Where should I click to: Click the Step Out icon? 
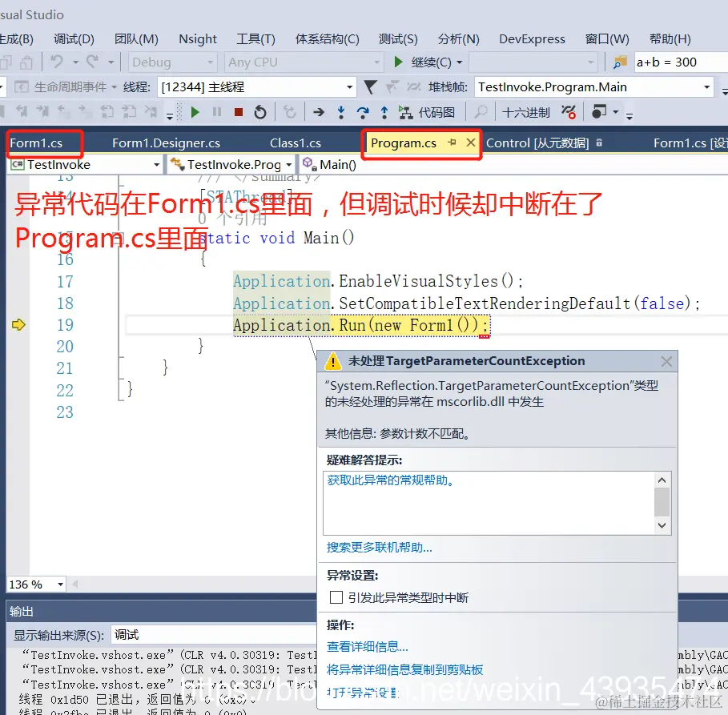pyautogui.click(x=384, y=112)
